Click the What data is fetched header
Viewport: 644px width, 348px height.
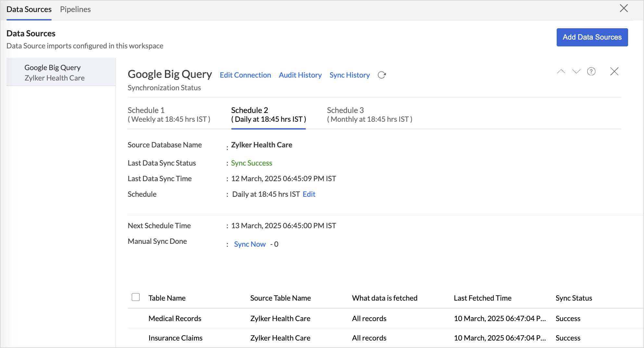click(385, 298)
